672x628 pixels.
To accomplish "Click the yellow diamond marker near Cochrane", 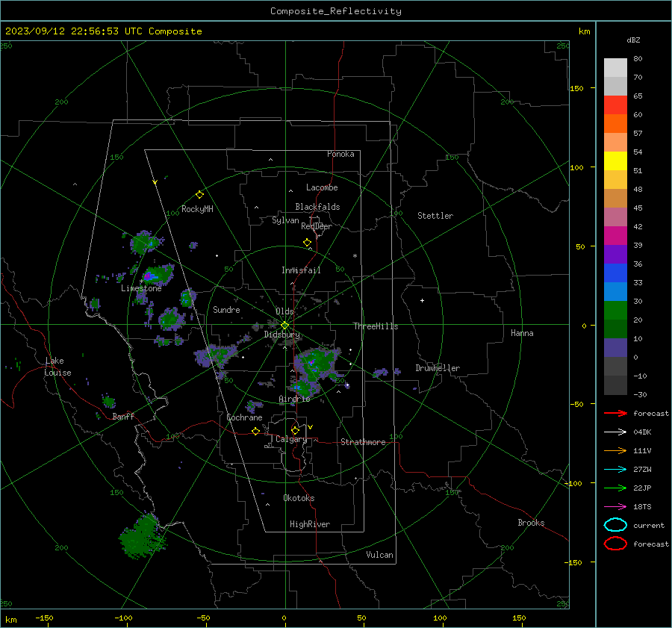I will 255,431.
